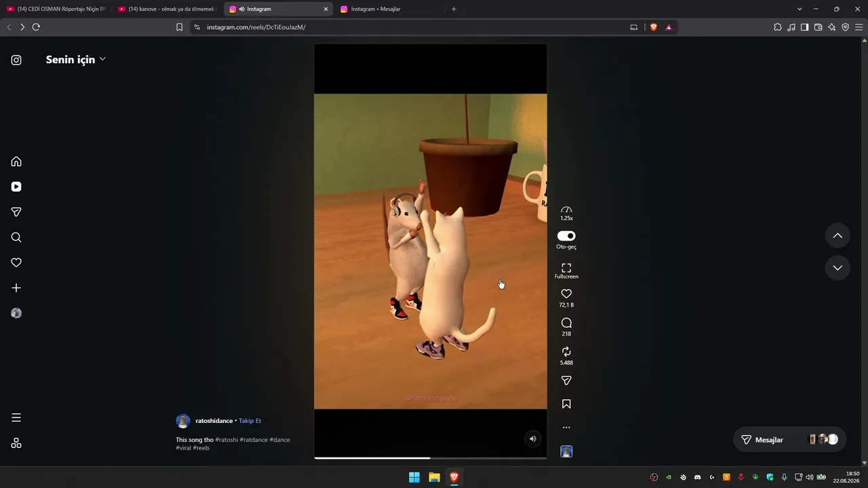Viewport: 868px width, 488px height.
Task: Repost the reel with the repost icon
Action: [x=566, y=351]
